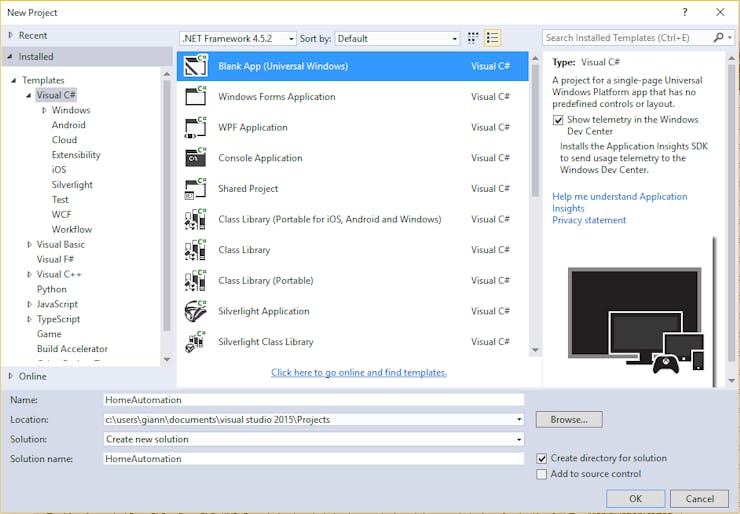Click the icon beside the plain Class Library template
The image size is (740, 514).
click(195, 250)
